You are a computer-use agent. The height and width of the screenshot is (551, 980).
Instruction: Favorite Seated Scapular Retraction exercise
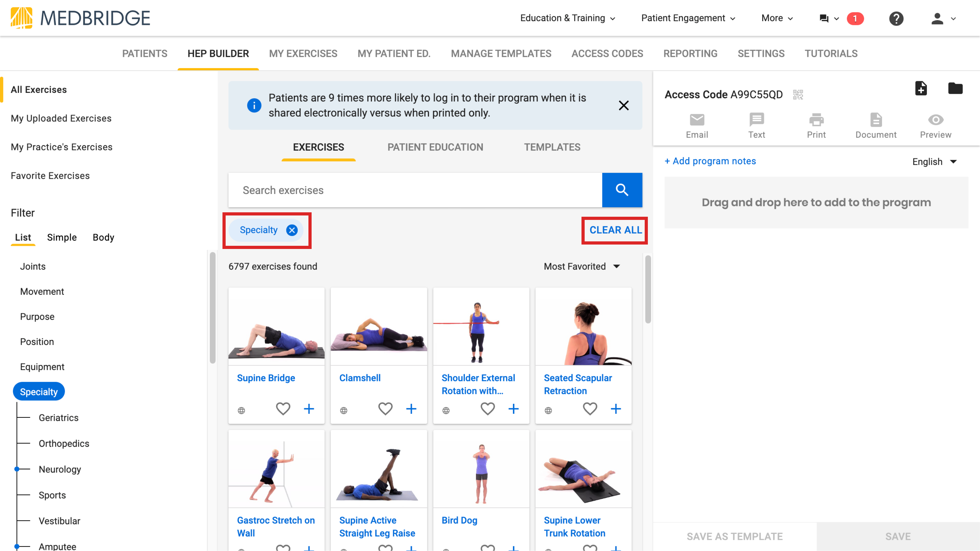[590, 409]
